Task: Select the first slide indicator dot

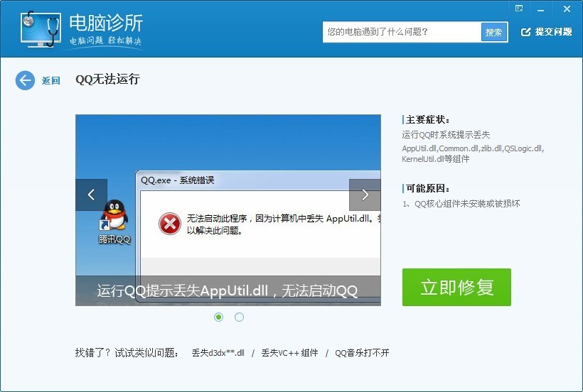Action: 219,317
